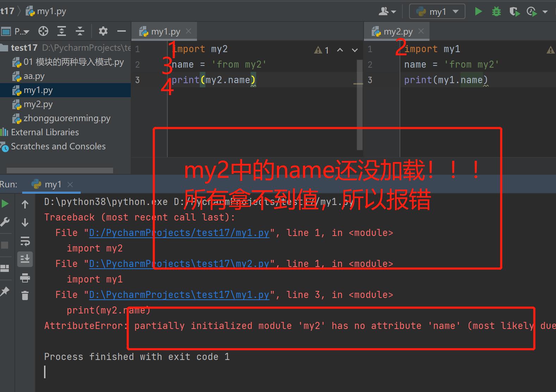Jump to next highlighted problem in my1.py
The image size is (556, 392).
[355, 50]
